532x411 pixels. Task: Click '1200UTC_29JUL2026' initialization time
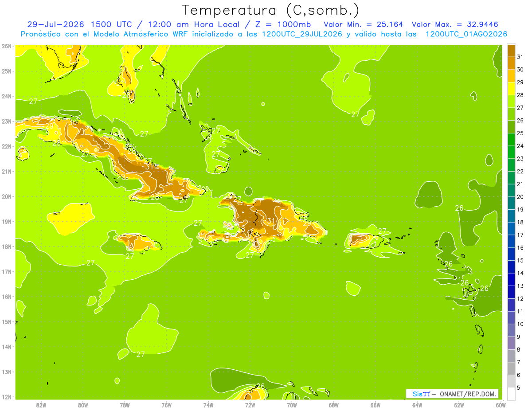(302, 34)
